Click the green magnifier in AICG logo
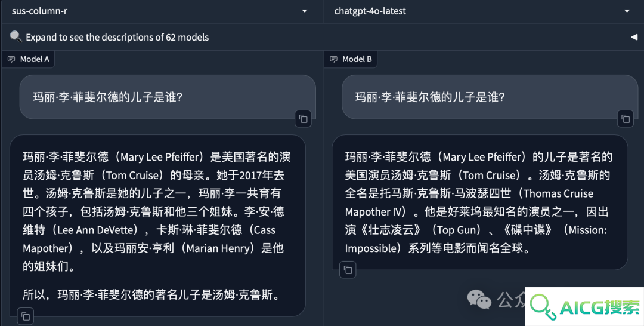Screen dimensions: 644x326 point(543,307)
